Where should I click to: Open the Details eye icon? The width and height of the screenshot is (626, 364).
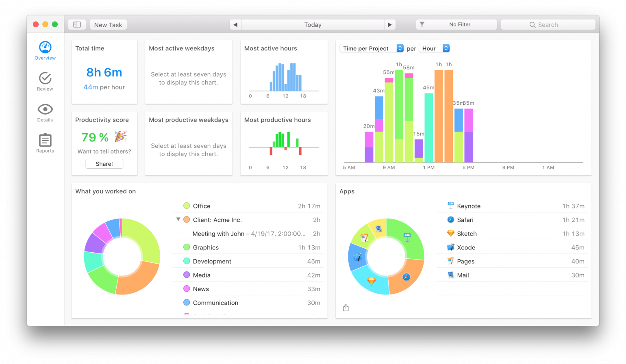click(45, 109)
